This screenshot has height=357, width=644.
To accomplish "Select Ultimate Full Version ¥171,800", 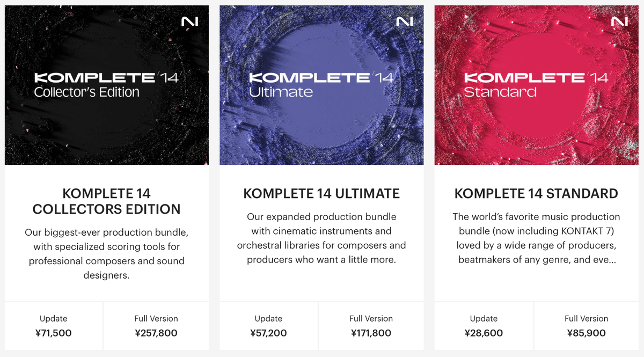I will (371, 326).
